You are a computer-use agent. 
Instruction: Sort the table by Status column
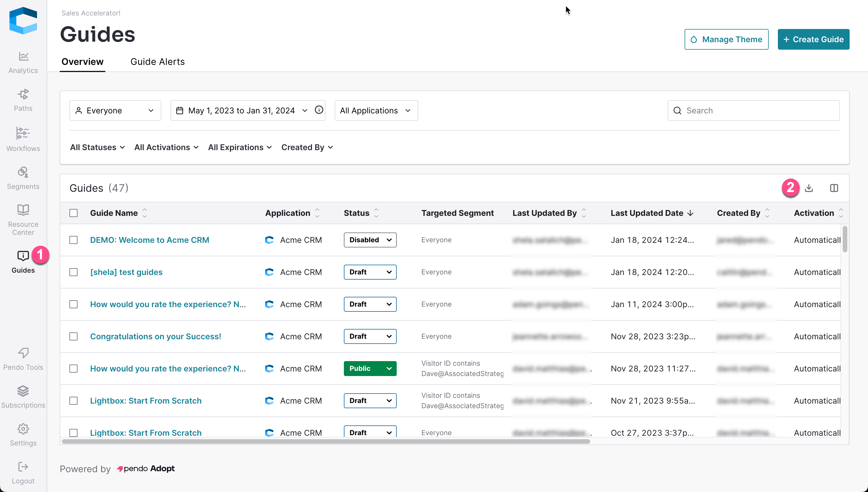coord(376,213)
